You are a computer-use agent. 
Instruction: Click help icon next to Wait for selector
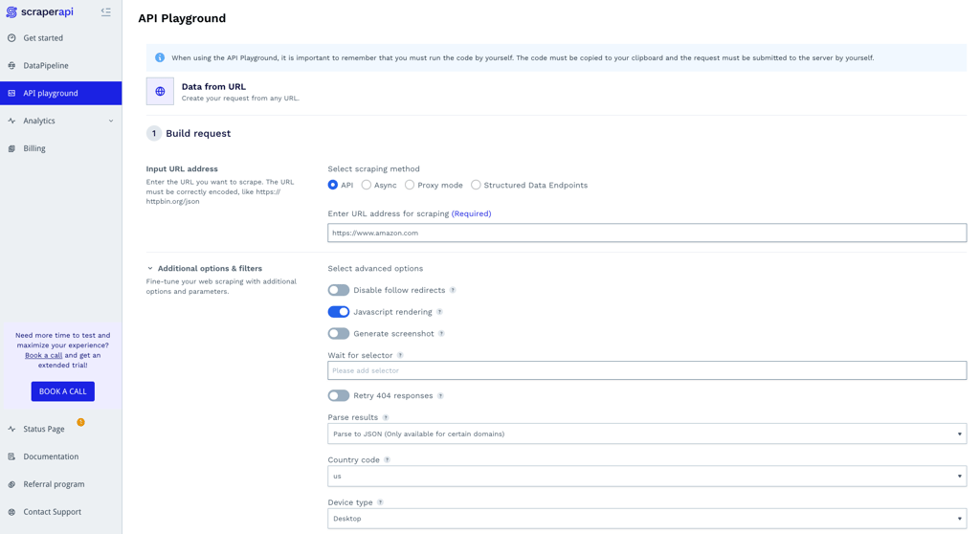coord(400,355)
